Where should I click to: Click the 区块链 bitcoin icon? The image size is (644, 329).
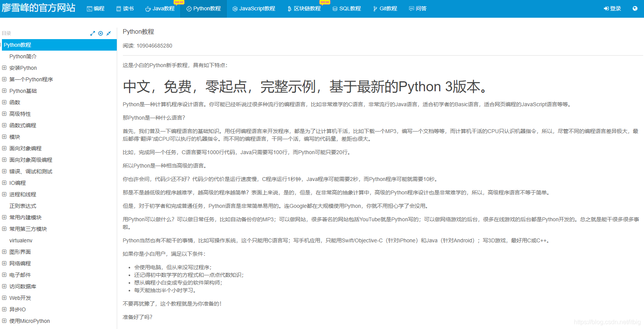coord(289,8)
